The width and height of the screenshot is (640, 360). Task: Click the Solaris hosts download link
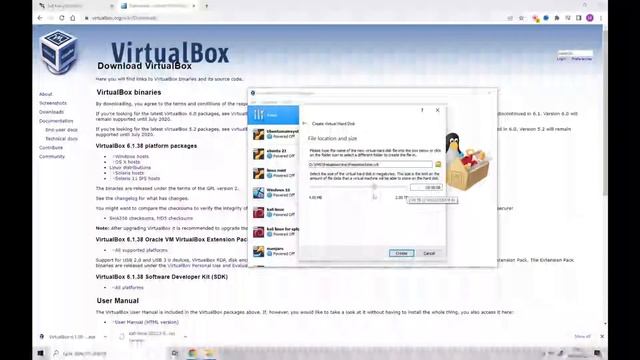click(x=129, y=173)
